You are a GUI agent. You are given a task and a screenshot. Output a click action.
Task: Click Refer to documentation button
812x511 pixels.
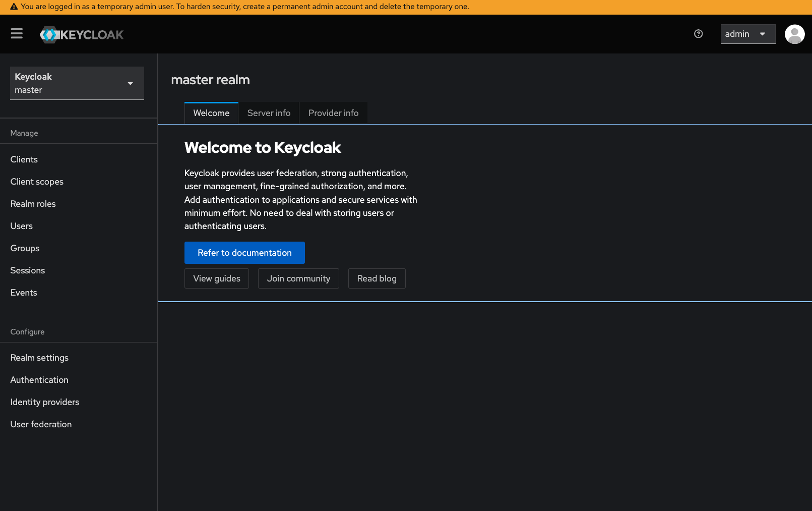[244, 253]
